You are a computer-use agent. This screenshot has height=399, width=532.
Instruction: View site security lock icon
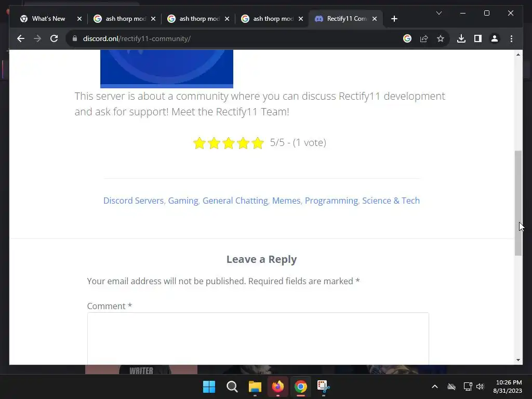(x=75, y=38)
